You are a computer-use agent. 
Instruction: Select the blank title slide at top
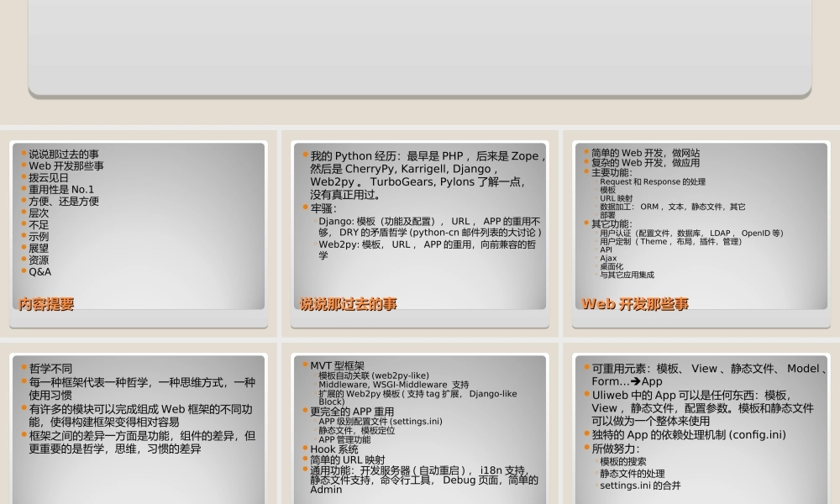coord(420,46)
